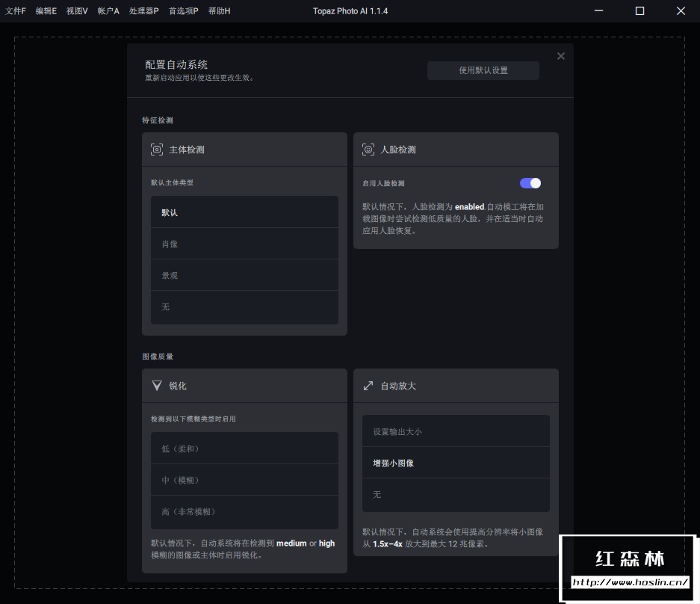Click the 默认主体类型 label

click(172, 182)
